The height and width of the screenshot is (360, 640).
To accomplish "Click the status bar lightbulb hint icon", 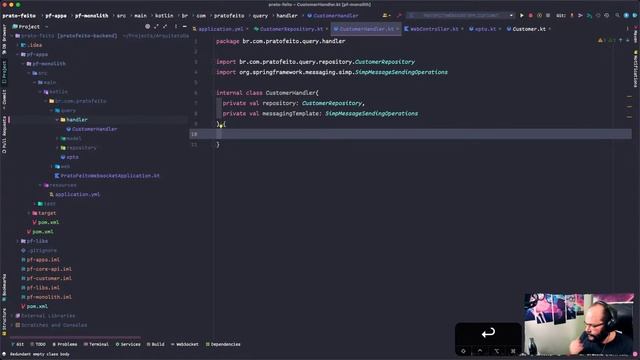I will click(x=4, y=354).
